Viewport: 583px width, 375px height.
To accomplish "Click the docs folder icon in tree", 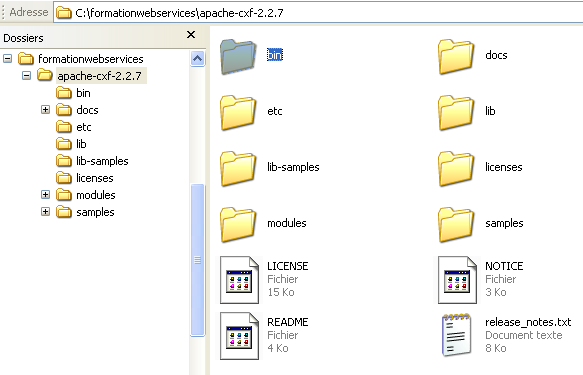I will [x=64, y=110].
